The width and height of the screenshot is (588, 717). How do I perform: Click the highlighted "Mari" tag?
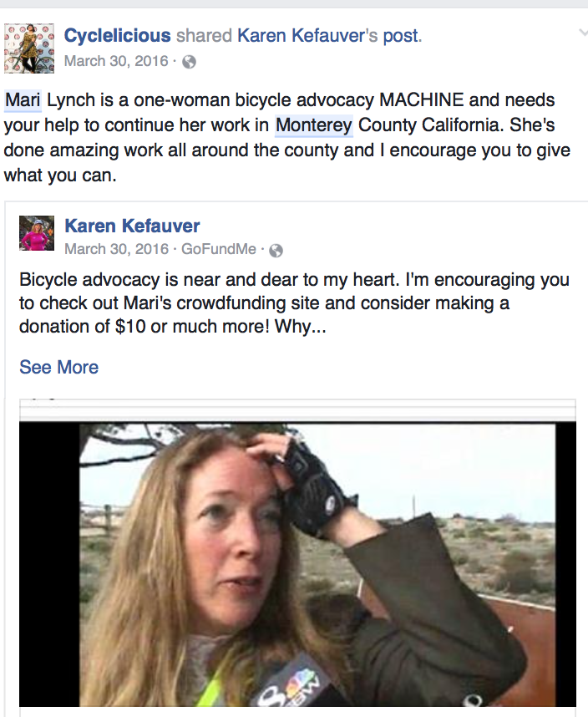click(x=23, y=100)
